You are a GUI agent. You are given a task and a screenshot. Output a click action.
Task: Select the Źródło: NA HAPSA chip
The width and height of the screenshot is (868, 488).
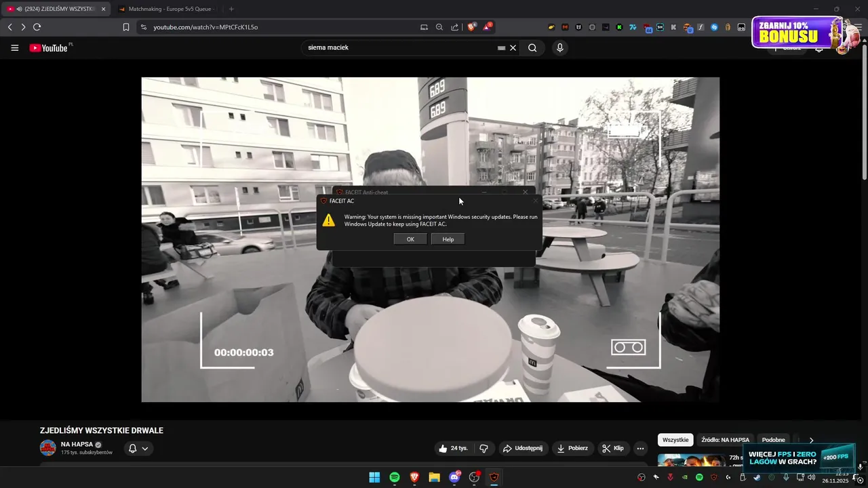click(x=725, y=440)
